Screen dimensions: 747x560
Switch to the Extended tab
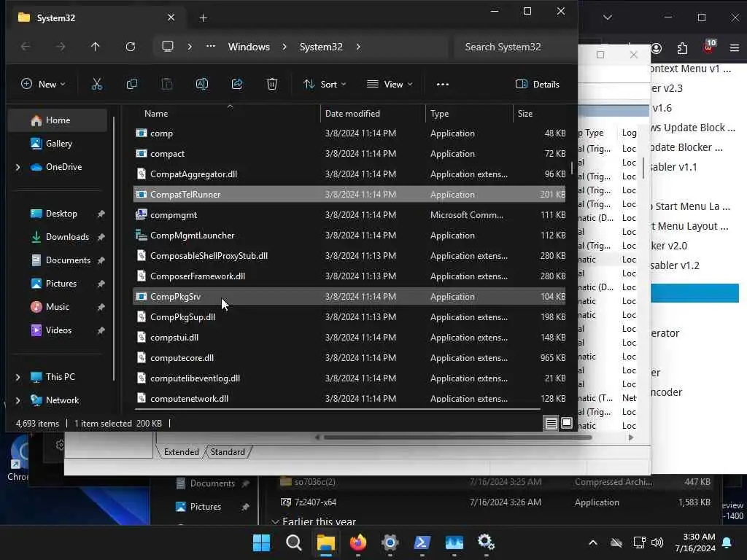(181, 452)
